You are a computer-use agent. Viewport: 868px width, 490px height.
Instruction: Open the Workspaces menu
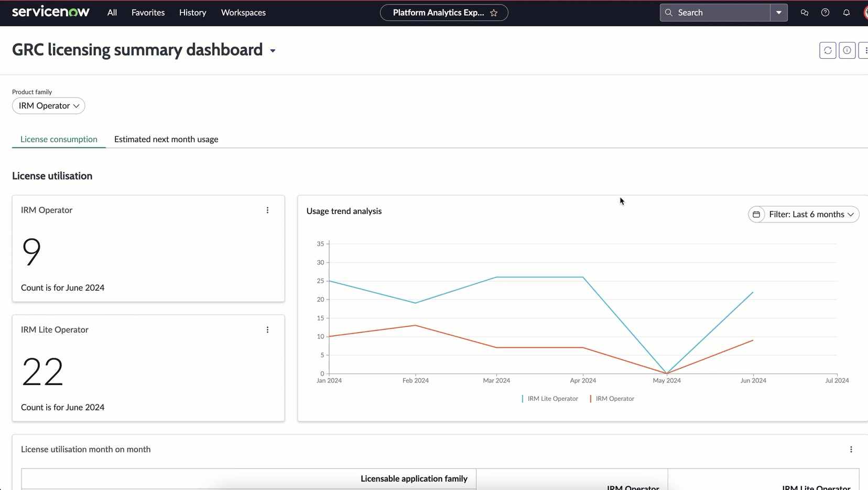click(243, 13)
